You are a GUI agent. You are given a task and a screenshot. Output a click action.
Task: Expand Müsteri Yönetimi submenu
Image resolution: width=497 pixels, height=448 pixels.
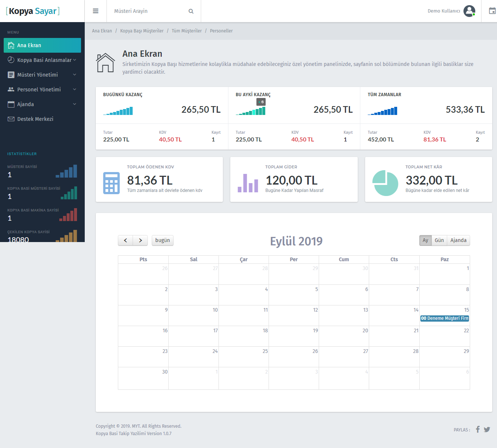tap(42, 75)
